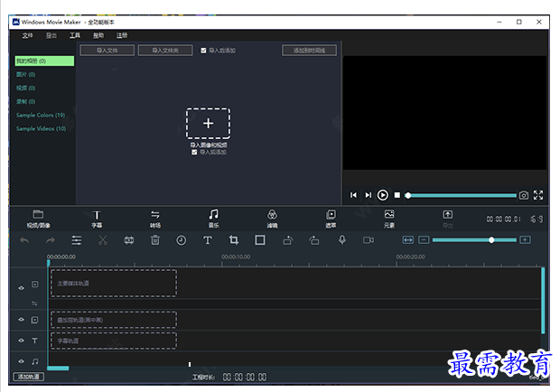
Task: Open the Elements tab with picture icon
Action: 389,219
